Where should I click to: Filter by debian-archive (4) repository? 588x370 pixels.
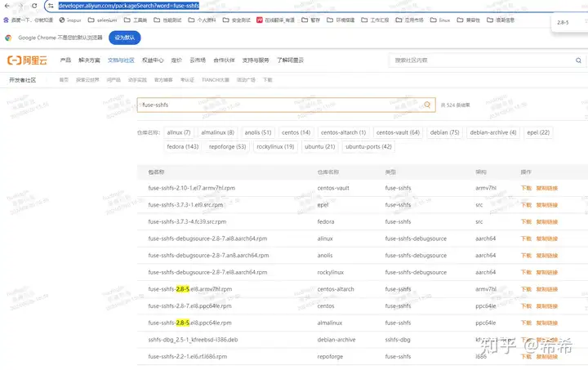click(x=493, y=132)
